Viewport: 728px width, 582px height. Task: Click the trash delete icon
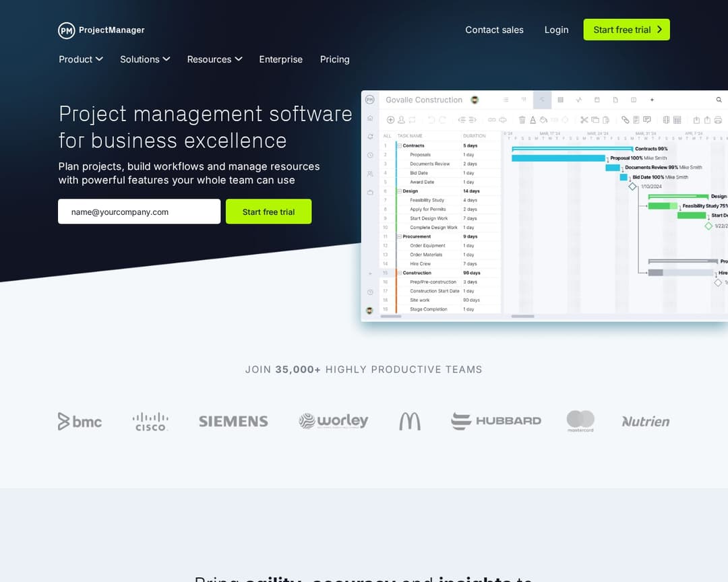[x=522, y=120]
